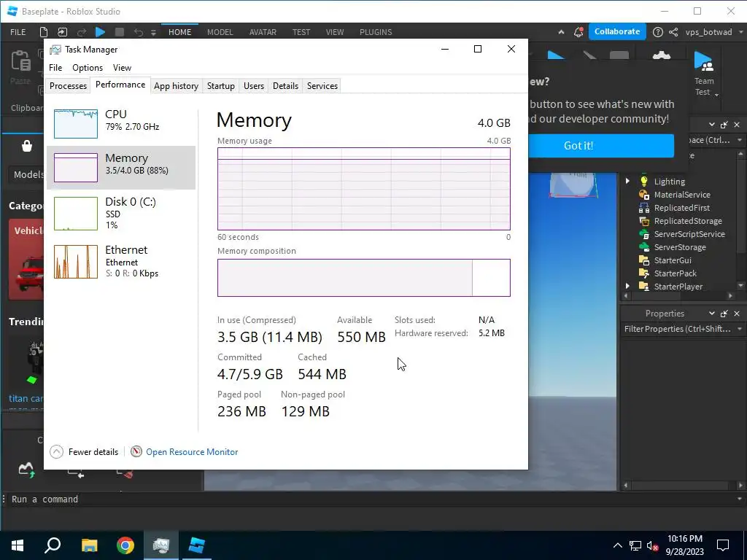This screenshot has height=560, width=747.
Task: Open Task Manager Options menu
Action: [88, 68]
